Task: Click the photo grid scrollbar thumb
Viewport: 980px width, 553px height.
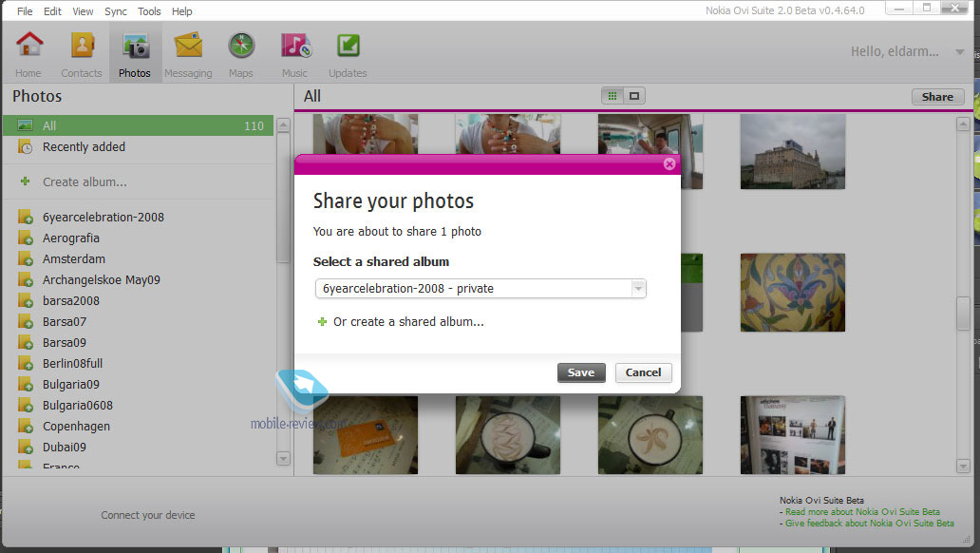Action: pos(963,313)
